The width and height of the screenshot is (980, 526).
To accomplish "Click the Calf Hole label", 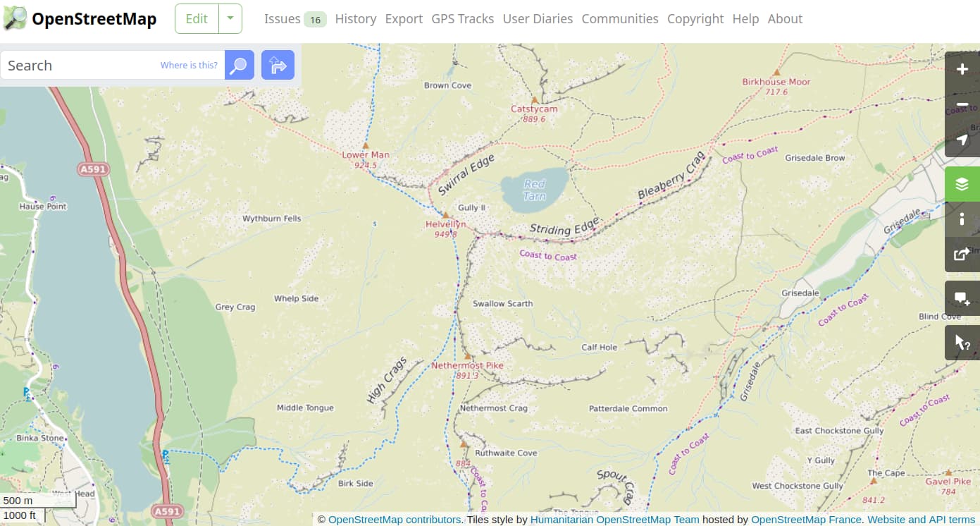I will point(599,347).
